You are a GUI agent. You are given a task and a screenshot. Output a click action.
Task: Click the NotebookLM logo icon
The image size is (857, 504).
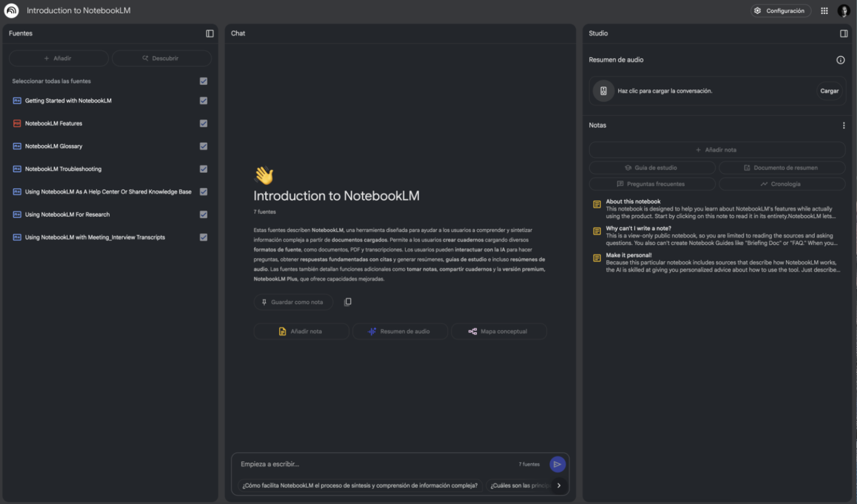pyautogui.click(x=11, y=11)
